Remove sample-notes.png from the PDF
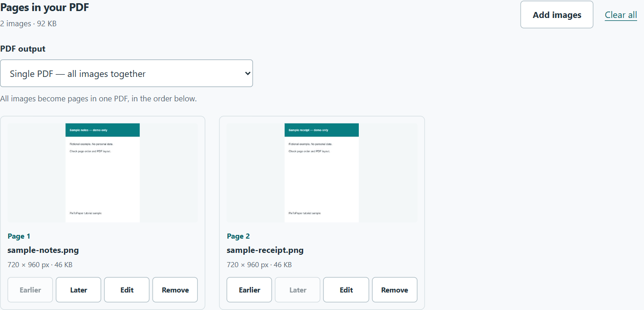 (175, 290)
